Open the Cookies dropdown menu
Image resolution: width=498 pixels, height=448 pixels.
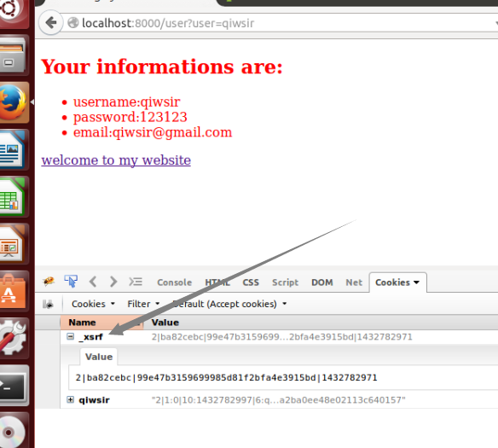[x=93, y=304]
